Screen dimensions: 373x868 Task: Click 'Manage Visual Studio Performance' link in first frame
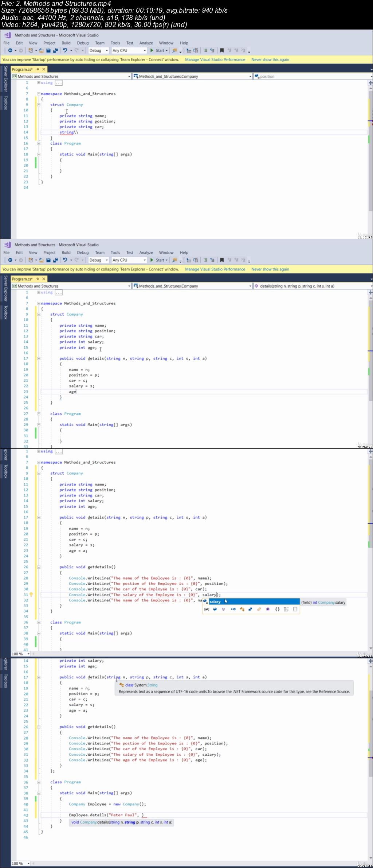coord(215,60)
